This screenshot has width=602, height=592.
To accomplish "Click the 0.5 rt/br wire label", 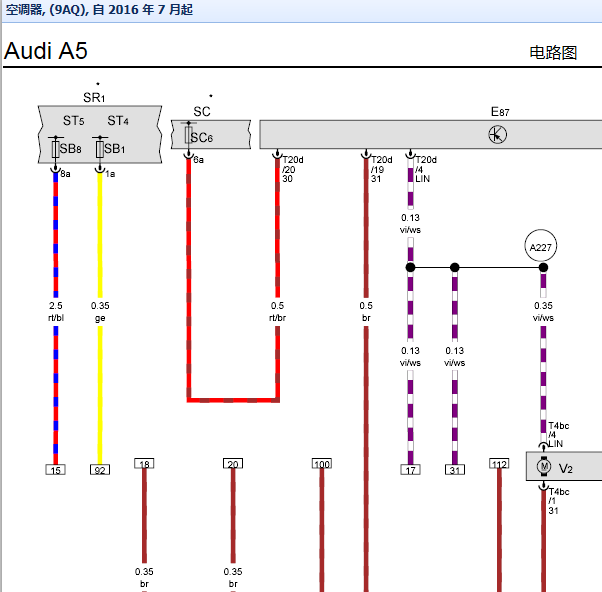I will point(277,312).
